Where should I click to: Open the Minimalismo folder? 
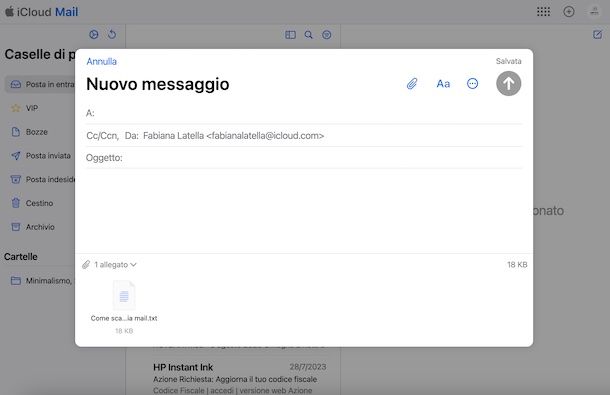click(42, 281)
